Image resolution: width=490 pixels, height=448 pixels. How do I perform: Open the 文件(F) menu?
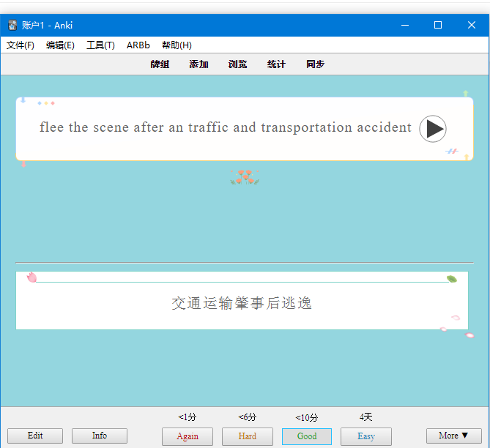tap(21, 45)
